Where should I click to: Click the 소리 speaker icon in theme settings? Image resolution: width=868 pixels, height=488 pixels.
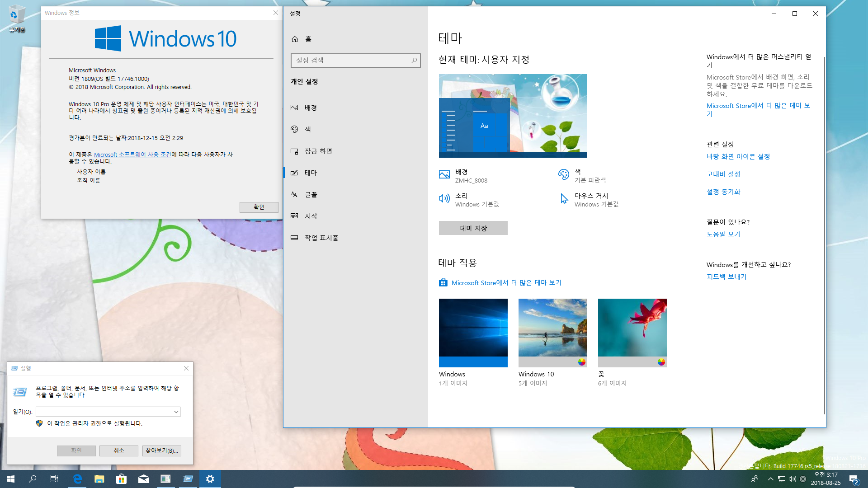pyautogui.click(x=444, y=199)
